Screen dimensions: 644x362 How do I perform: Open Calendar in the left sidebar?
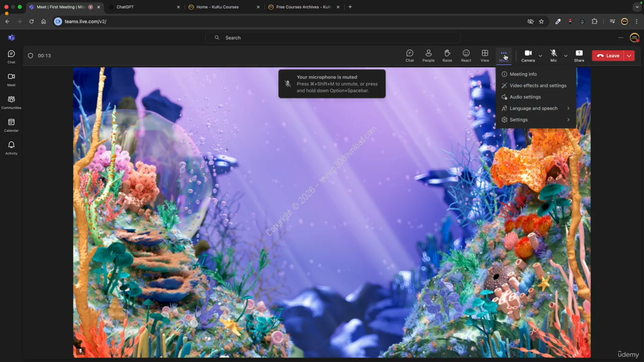11,125
